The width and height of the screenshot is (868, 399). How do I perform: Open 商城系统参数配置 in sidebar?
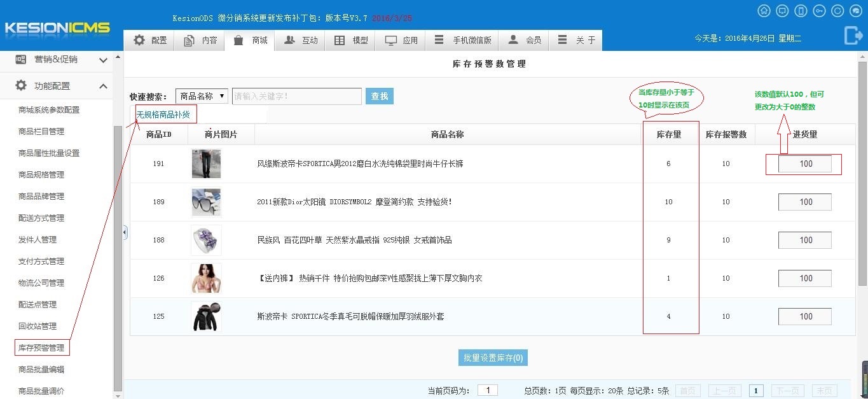point(49,109)
